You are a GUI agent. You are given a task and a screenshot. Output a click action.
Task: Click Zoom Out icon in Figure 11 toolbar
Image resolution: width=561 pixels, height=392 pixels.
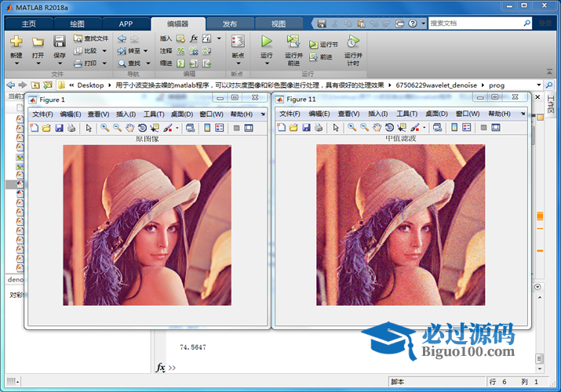[365, 128]
